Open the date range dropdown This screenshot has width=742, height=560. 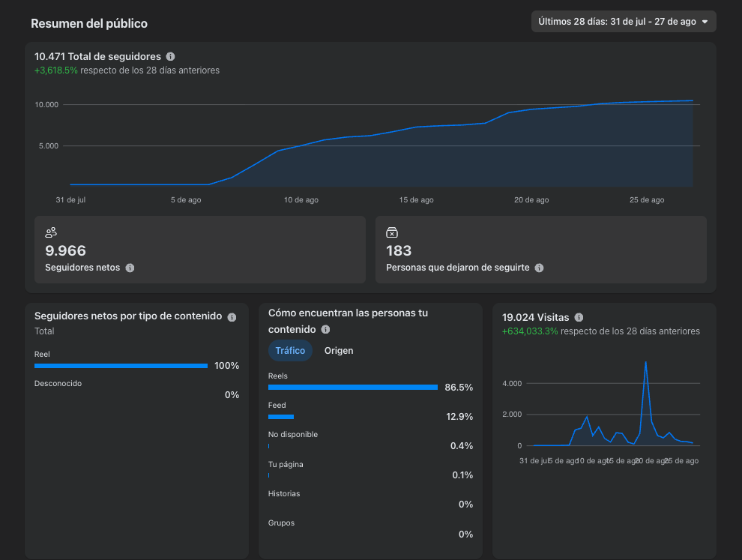point(624,22)
